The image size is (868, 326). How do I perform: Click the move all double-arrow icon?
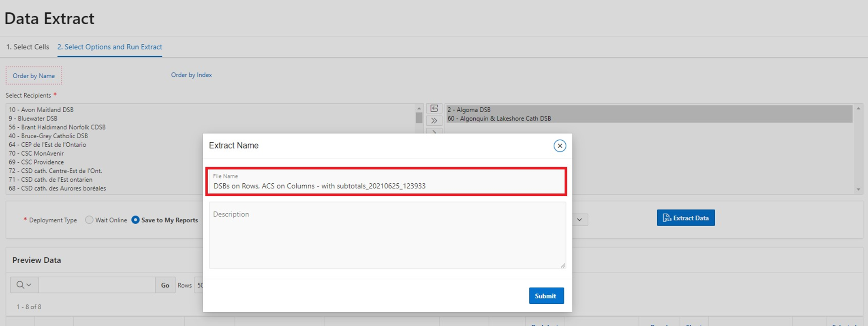tap(434, 121)
